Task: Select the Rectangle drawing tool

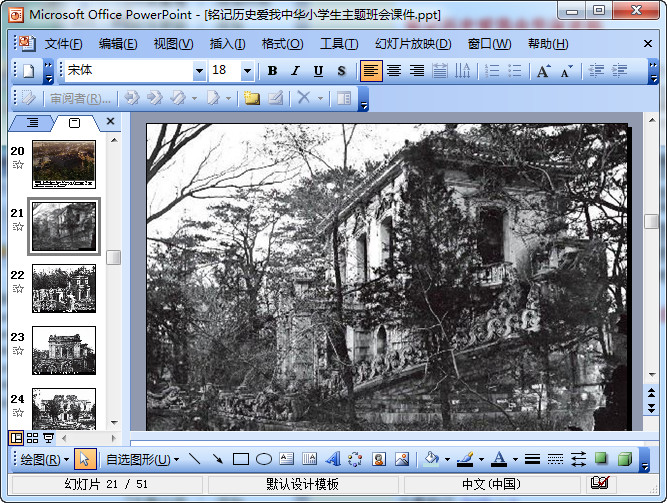Action: click(x=240, y=459)
